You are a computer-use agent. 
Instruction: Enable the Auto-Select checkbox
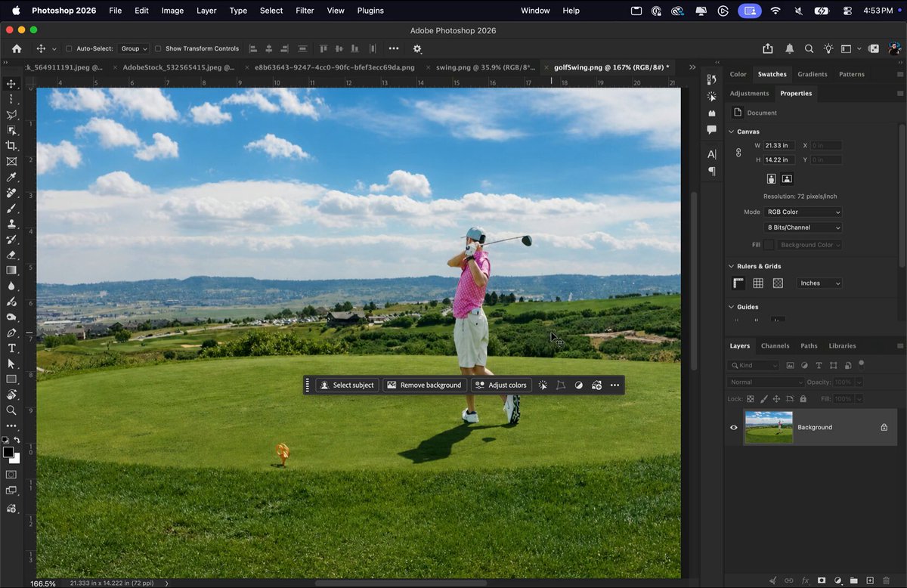69,48
